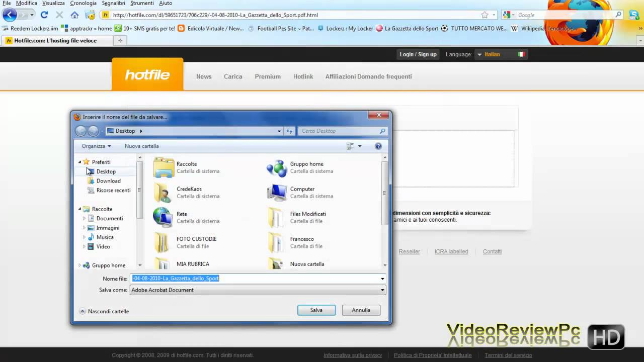Click Italian flag language icon

521,54
